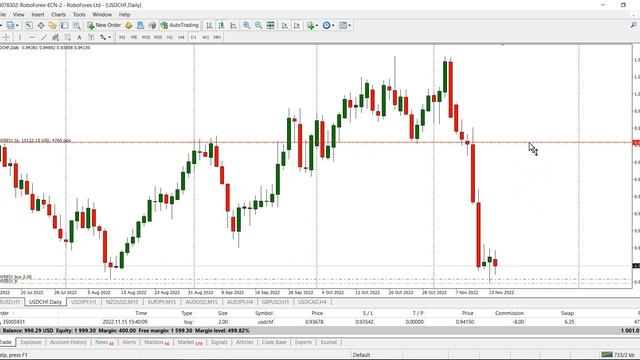Switch to the GBPUSD,H1 chart tab

point(275,302)
